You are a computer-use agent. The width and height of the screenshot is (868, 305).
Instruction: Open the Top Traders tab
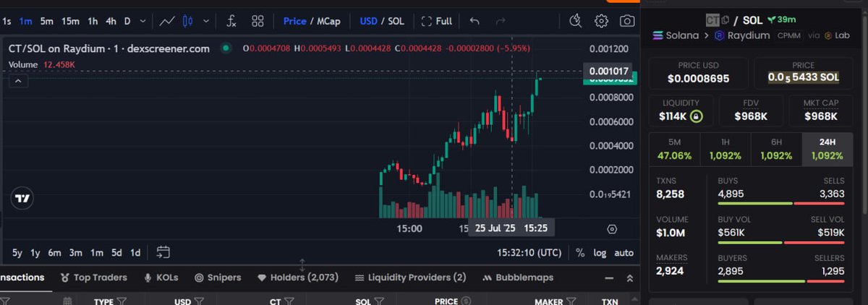pos(94,278)
